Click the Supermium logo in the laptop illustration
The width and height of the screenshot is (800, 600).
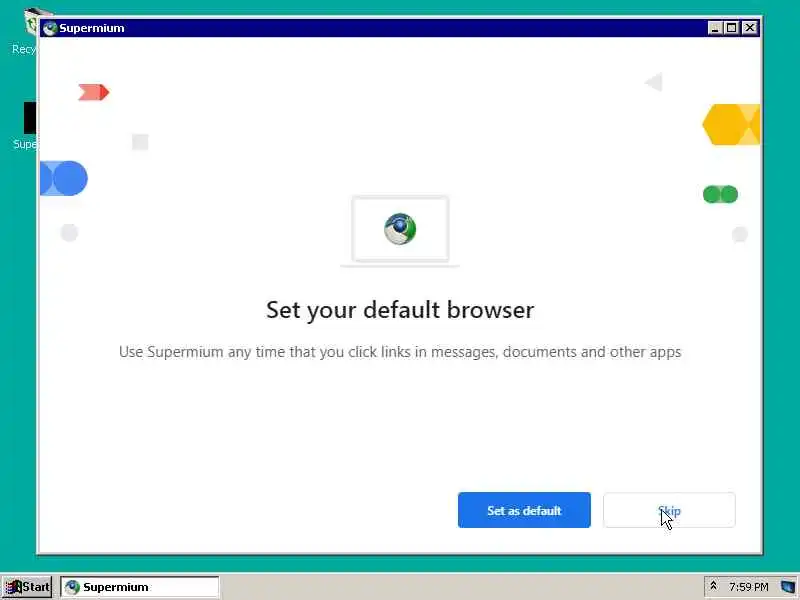coord(400,229)
